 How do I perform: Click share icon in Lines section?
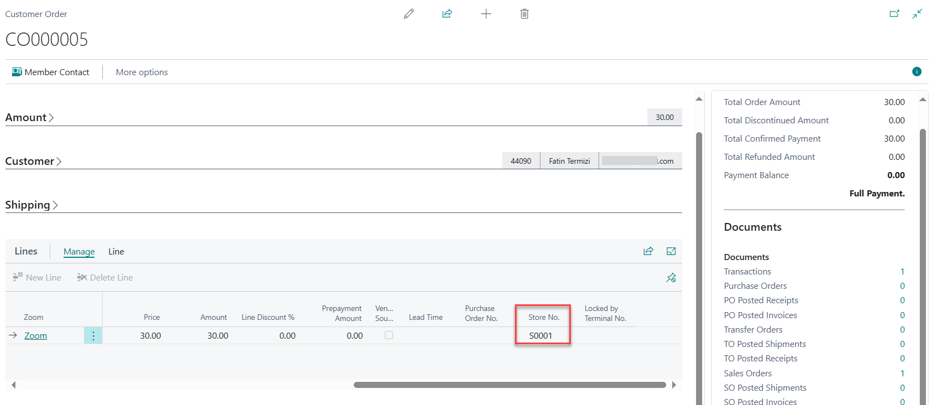[648, 251]
